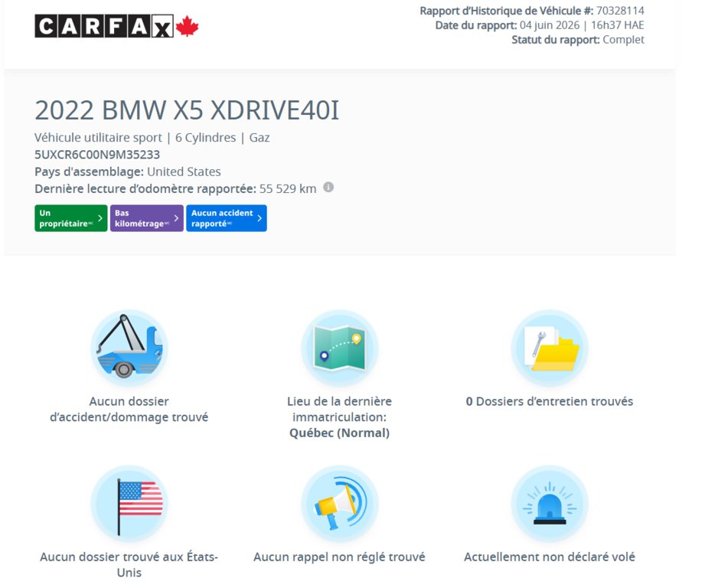The width and height of the screenshot is (705, 588).
Task: Click chevron on Aucun accident rapporté badge
Action: tap(259, 218)
